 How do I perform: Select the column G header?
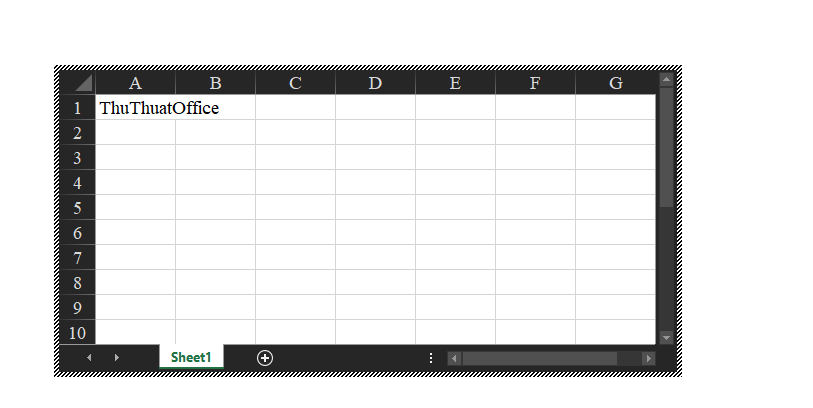pyautogui.click(x=615, y=83)
